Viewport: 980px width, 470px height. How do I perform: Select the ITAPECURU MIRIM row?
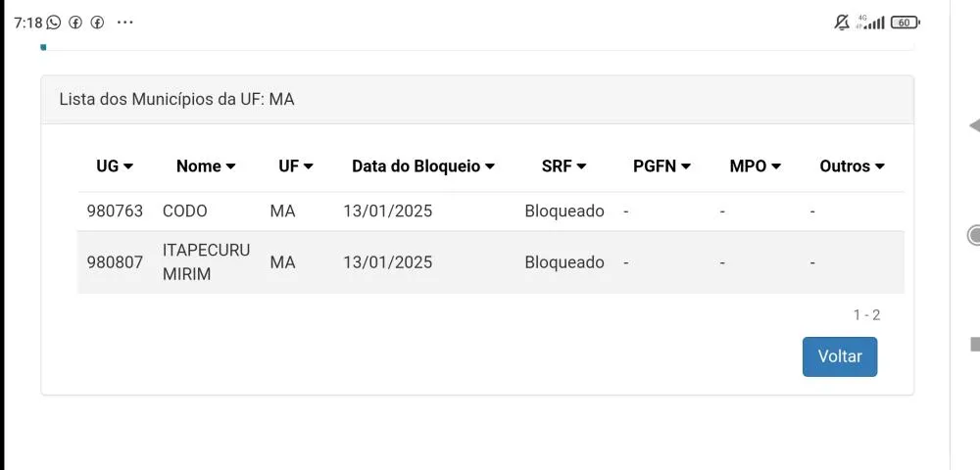[x=192, y=262]
